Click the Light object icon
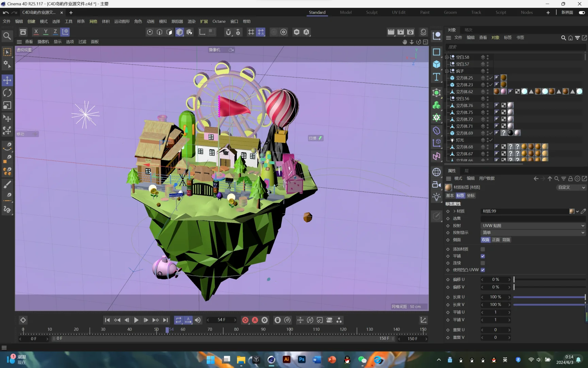Screen dimensions: 588x368 coord(437,197)
